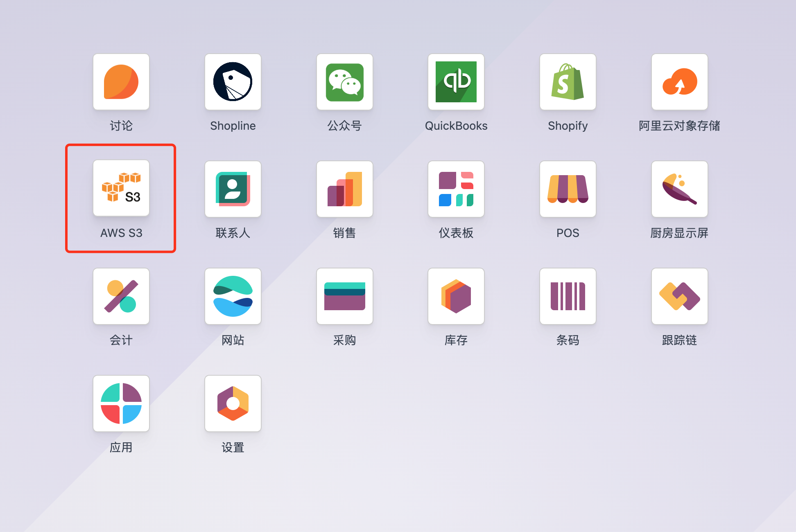Image resolution: width=796 pixels, height=532 pixels.
Task: Open the 仪表板 dashboard app icon
Action: (x=456, y=189)
